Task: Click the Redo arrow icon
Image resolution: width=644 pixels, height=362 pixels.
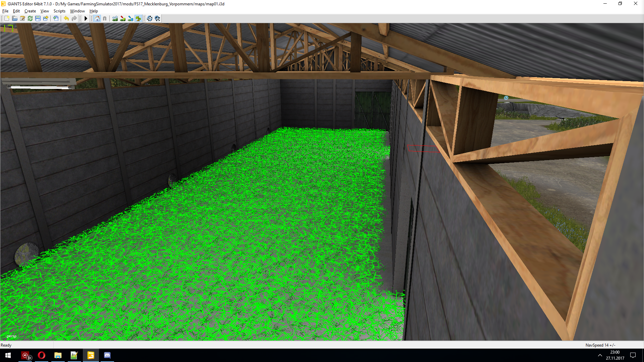Action: 74,18
